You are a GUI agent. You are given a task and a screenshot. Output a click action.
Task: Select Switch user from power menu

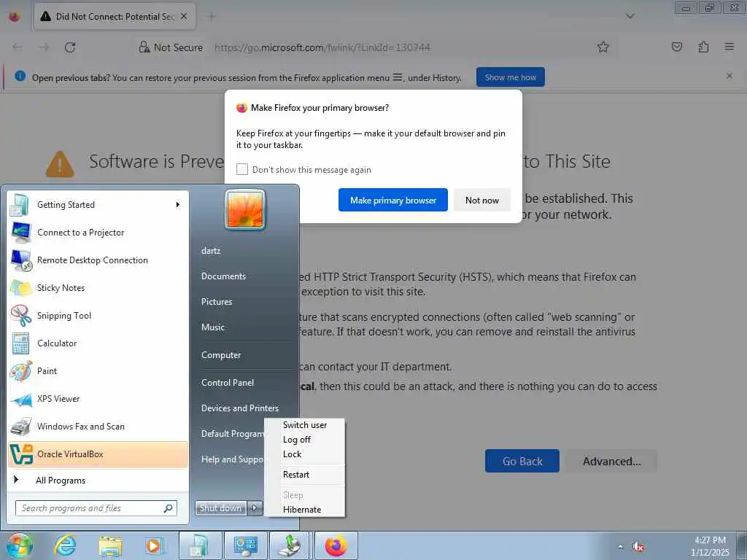305,425
